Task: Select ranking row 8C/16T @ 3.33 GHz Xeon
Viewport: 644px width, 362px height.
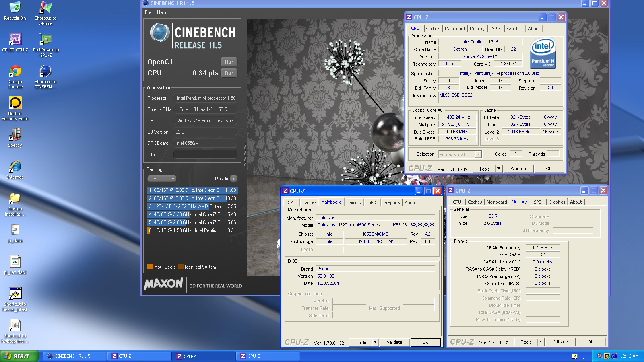Action: coord(192,190)
